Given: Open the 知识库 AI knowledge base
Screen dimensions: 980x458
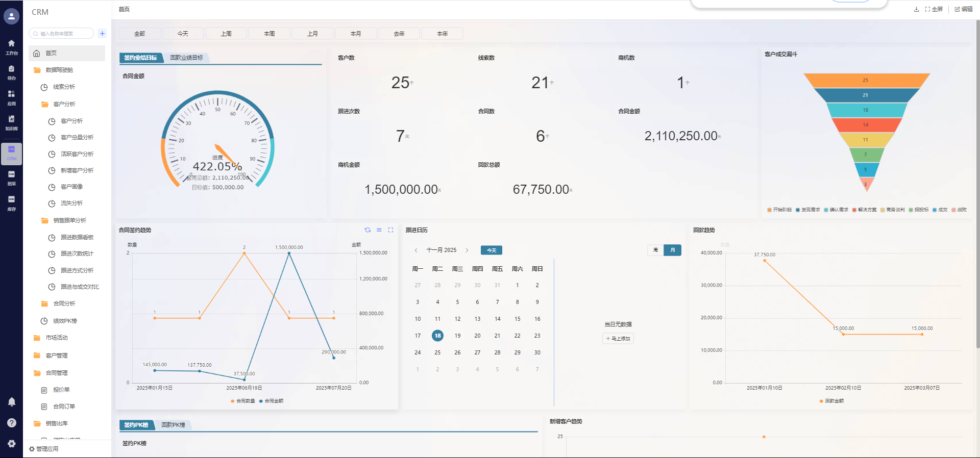Looking at the screenshot, I should point(11,122).
